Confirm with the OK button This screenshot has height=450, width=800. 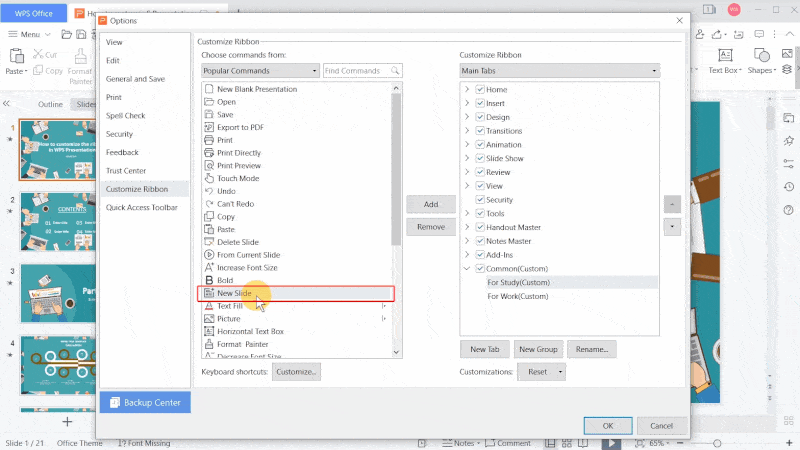(608, 426)
